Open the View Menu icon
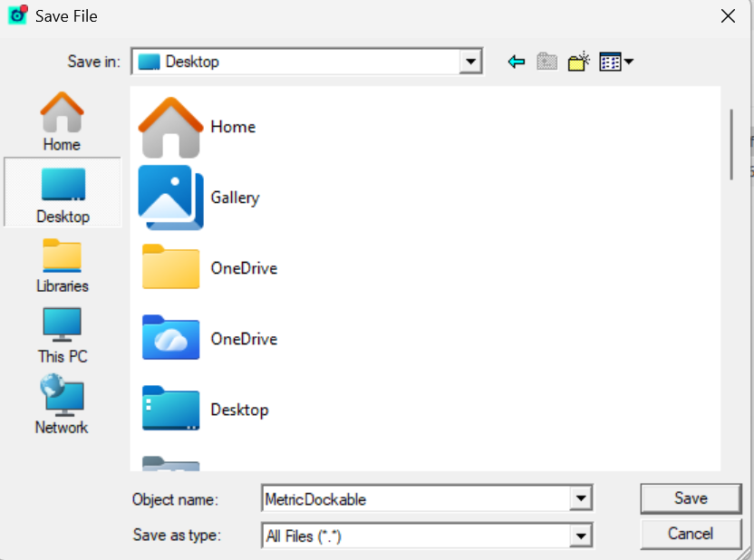The width and height of the screenshot is (754, 560). coord(615,63)
